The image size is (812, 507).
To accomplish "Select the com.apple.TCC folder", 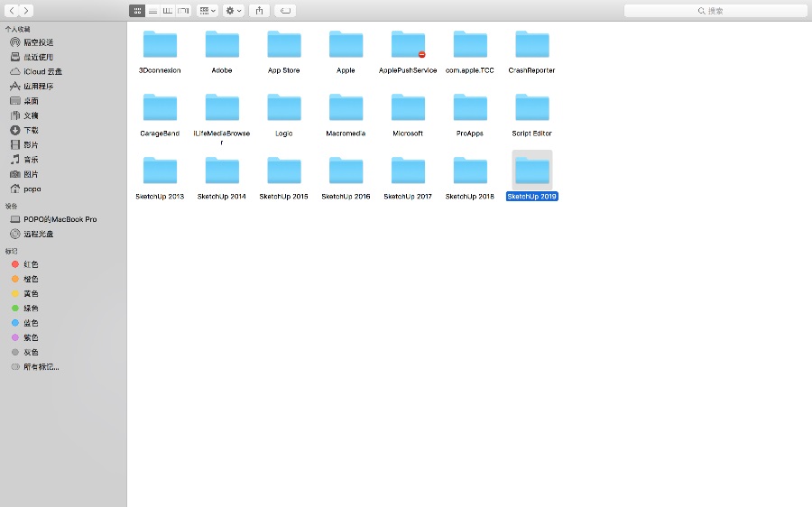I will tap(470, 44).
